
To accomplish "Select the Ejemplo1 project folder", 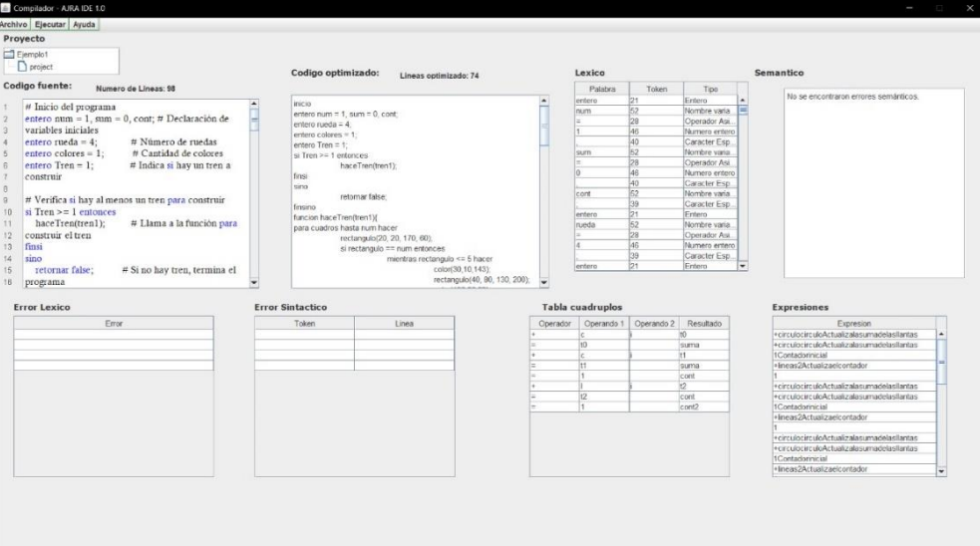I will tap(32, 55).
